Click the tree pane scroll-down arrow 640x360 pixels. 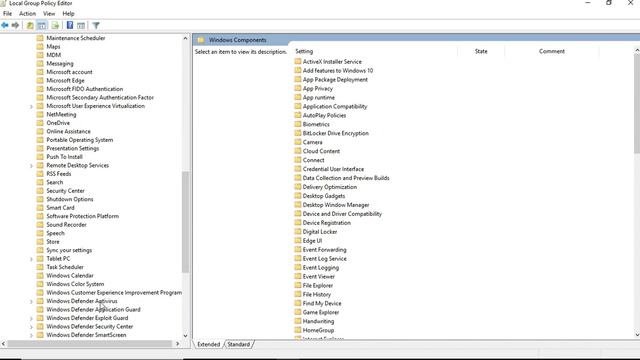coord(185,336)
